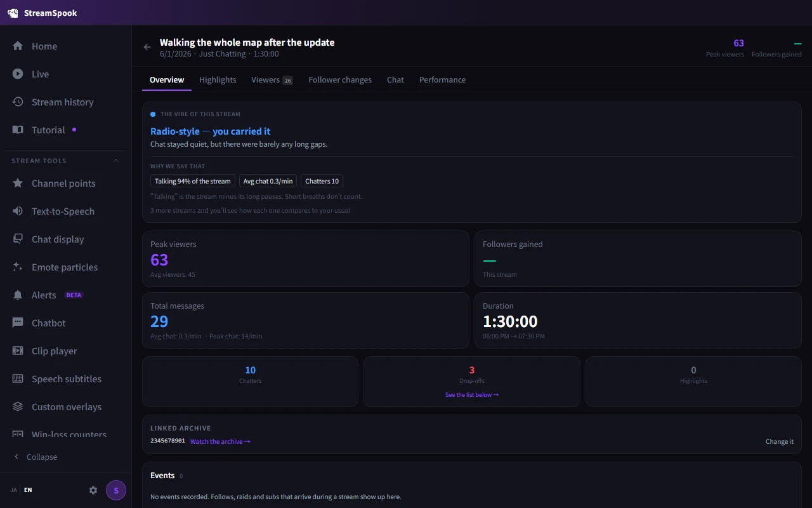
Task: Open the Tutorial book icon
Action: point(18,130)
